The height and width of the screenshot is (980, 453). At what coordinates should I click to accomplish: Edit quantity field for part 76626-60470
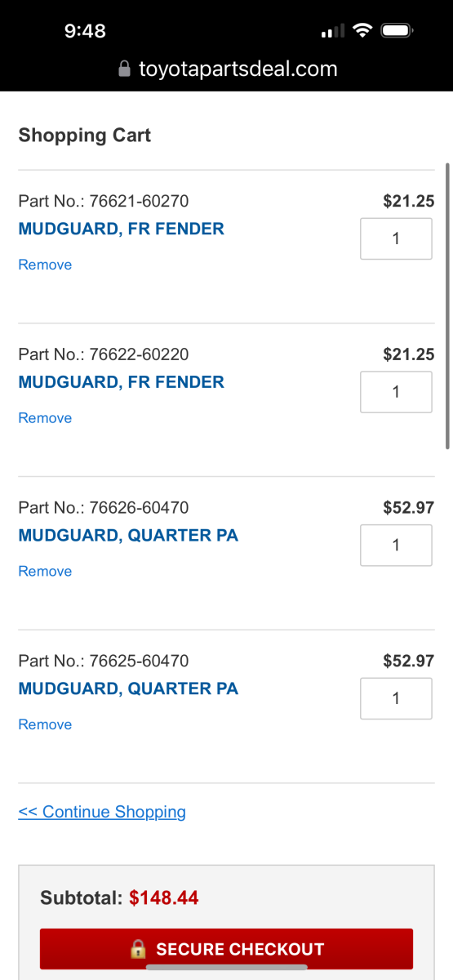[396, 546]
